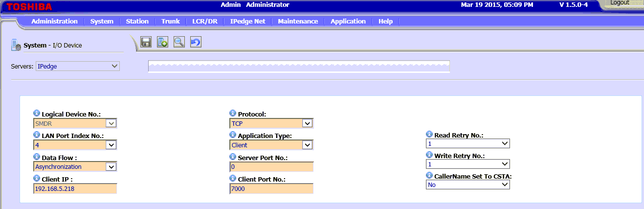Open the Trunk menu
Image resolution: width=644 pixels, height=209 pixels.
171,22
